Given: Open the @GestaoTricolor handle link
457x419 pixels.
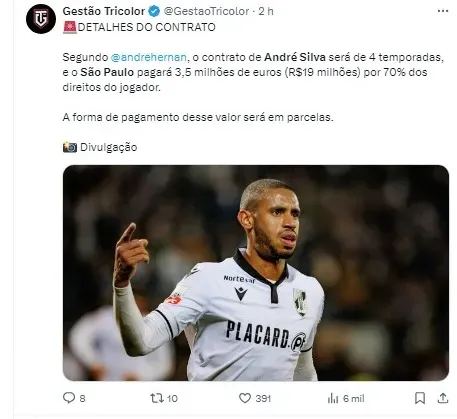Looking at the screenshot, I should pyautogui.click(x=207, y=11).
